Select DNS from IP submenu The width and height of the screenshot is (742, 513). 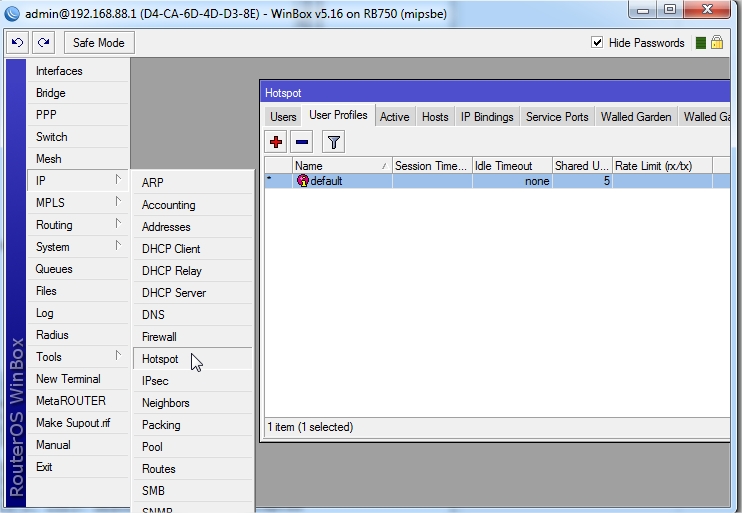point(193,315)
